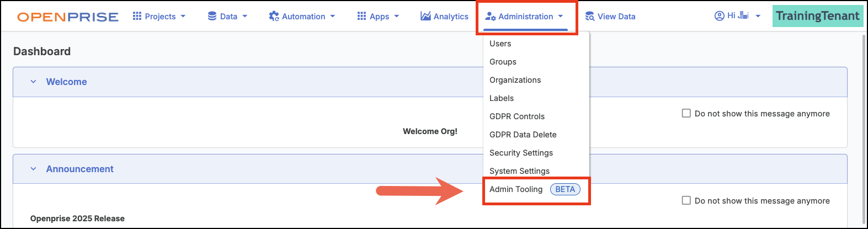
Task: Click the TrainingTenant badge
Action: (x=818, y=16)
